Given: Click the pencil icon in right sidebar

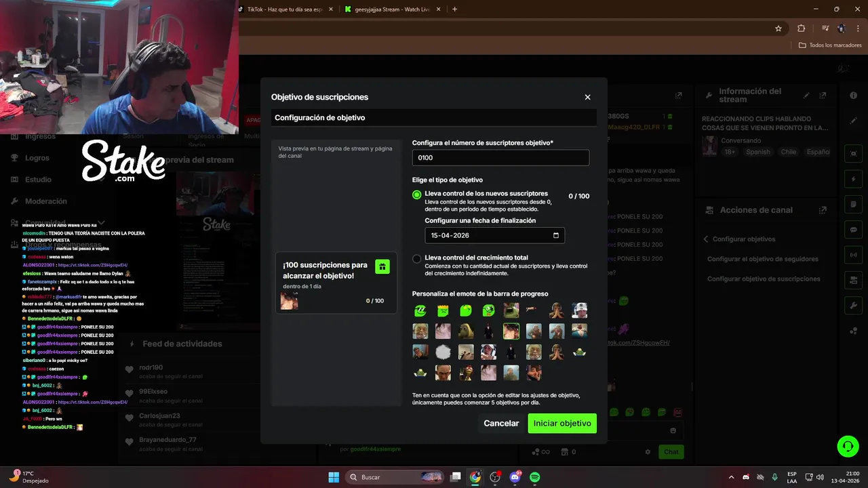Looking at the screenshot, I should point(854,121).
